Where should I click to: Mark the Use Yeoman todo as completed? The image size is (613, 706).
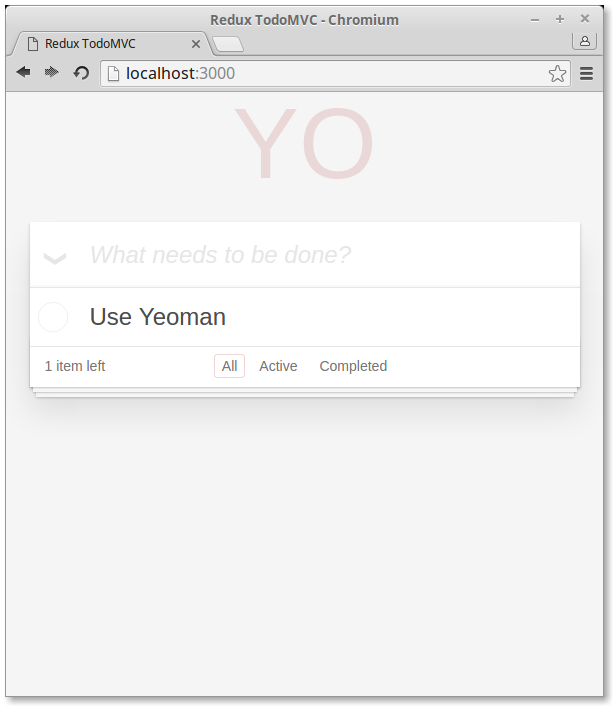click(x=53, y=317)
